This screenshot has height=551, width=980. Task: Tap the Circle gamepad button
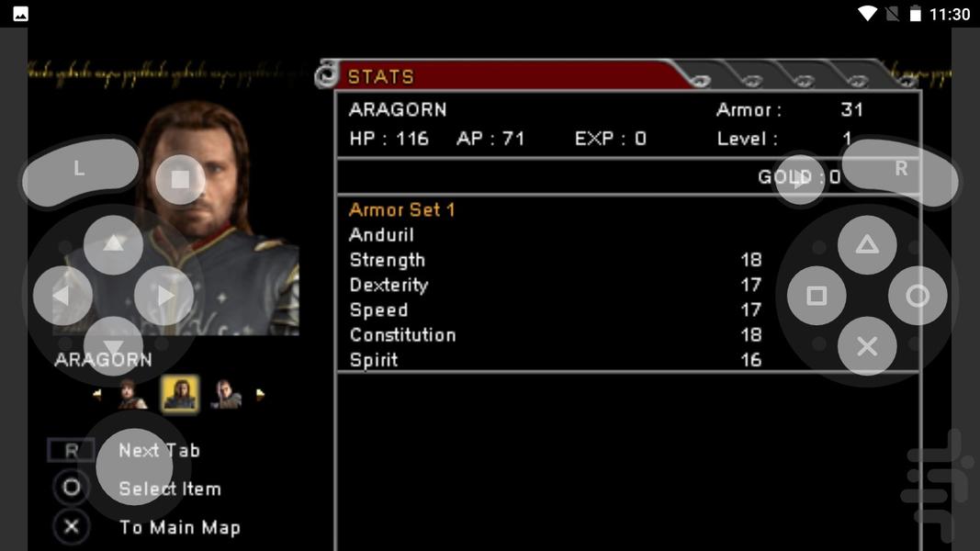[x=918, y=296]
